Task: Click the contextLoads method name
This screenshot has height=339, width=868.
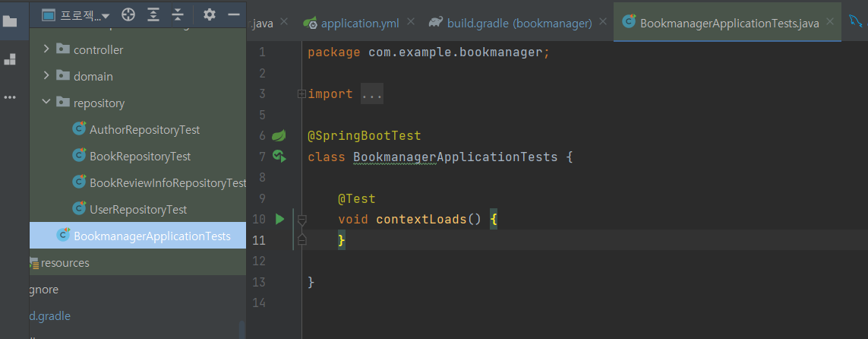Action: (x=421, y=220)
